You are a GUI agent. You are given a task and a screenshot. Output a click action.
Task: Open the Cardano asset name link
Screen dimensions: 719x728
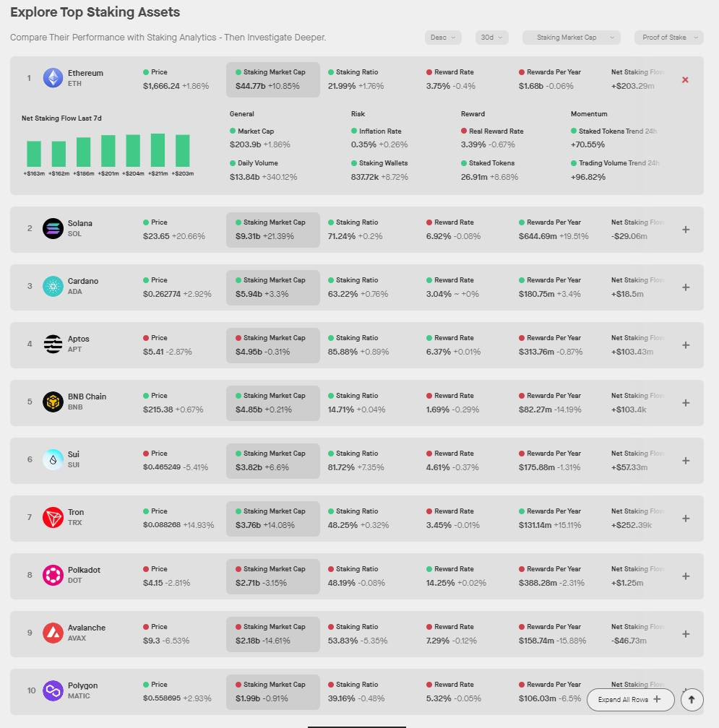[83, 281]
